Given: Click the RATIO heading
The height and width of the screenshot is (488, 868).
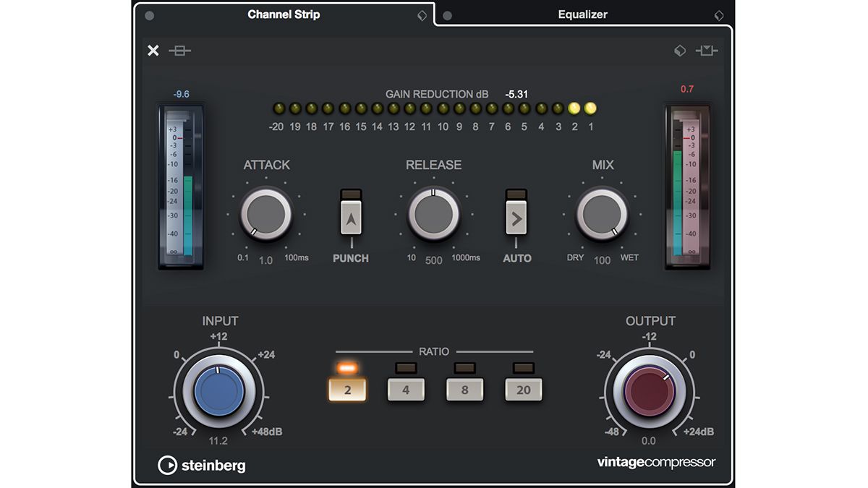Looking at the screenshot, I should (x=434, y=351).
